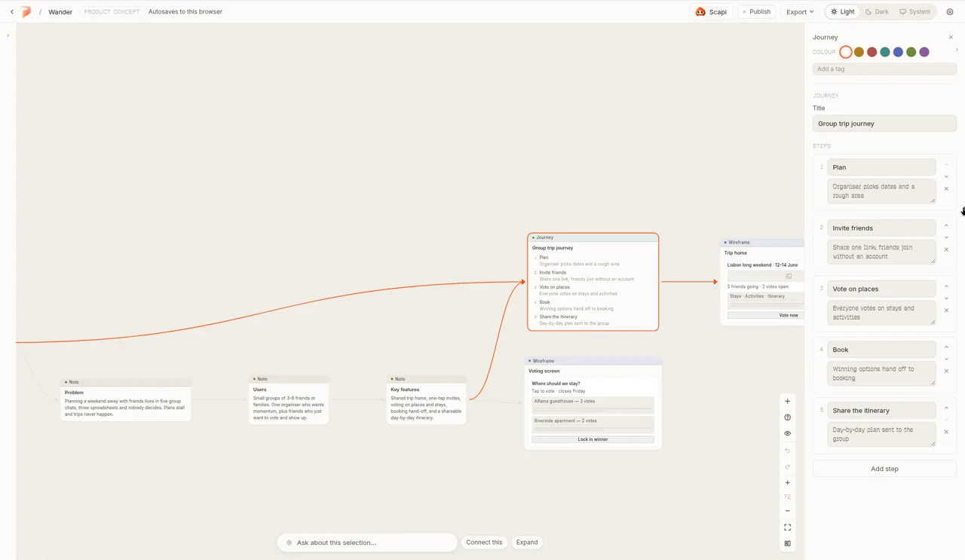The image size is (965, 560).
Task: Click the Scapi mascot icon
Action: pyautogui.click(x=700, y=12)
